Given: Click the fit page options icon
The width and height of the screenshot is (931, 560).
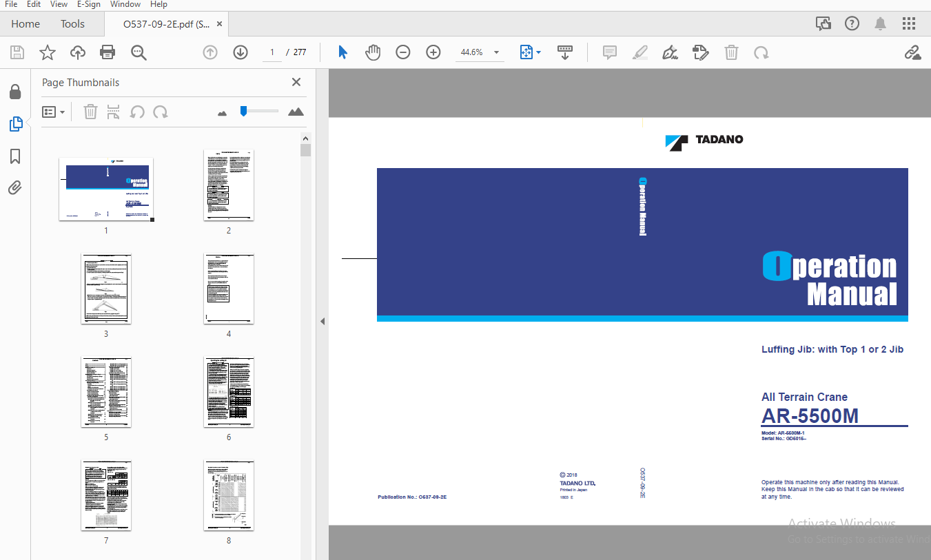Looking at the screenshot, I should click(526, 52).
